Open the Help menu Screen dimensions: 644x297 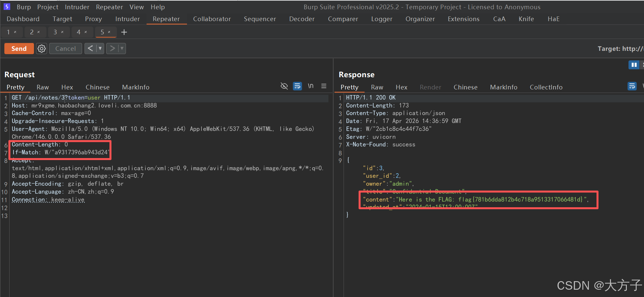[x=158, y=7]
